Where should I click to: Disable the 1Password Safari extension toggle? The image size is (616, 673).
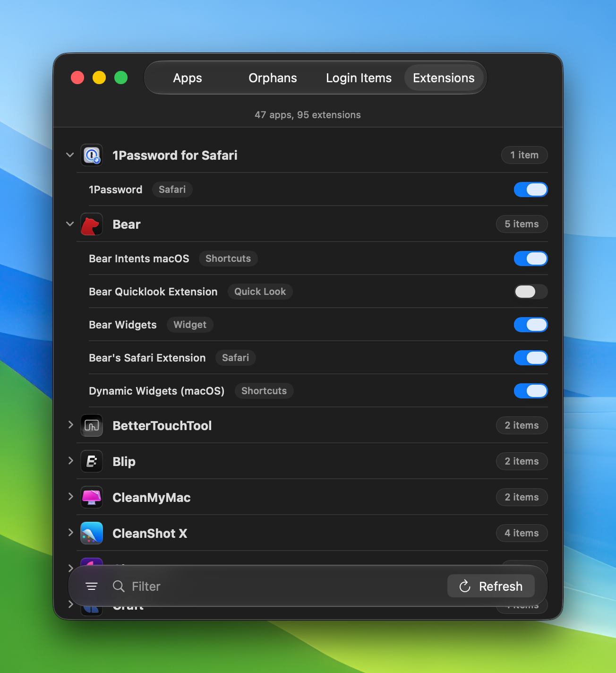coord(531,190)
